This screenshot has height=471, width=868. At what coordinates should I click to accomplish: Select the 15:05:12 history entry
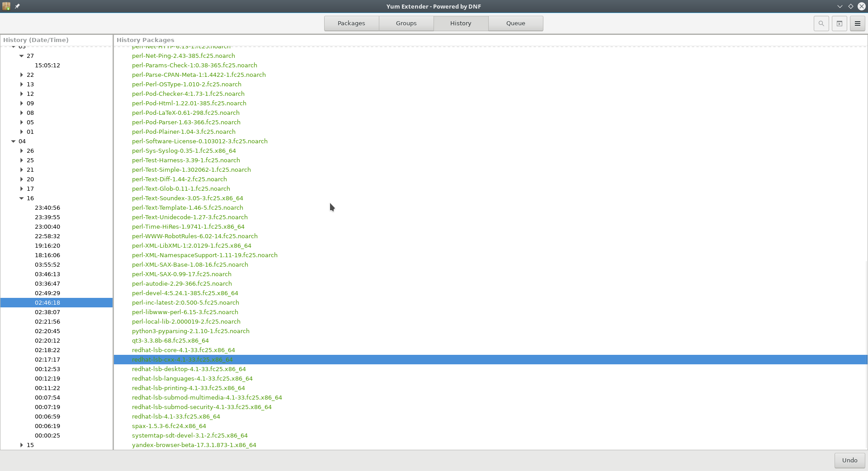[47, 66]
